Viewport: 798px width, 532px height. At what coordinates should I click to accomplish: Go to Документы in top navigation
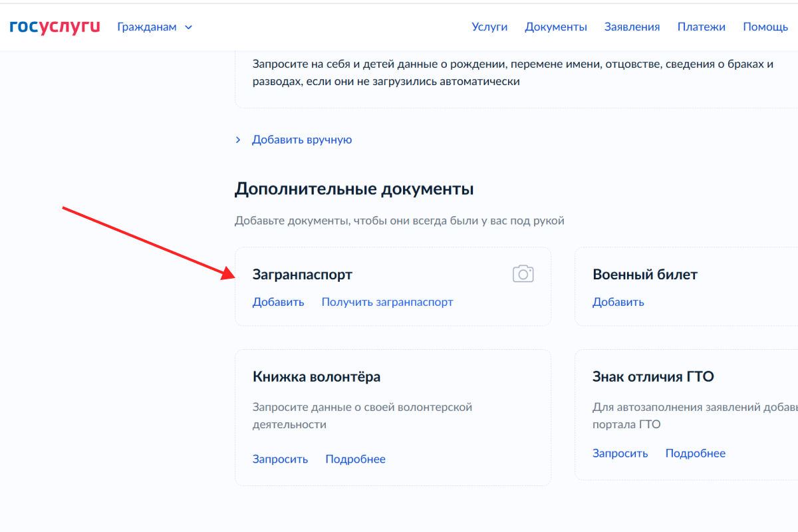(x=556, y=27)
